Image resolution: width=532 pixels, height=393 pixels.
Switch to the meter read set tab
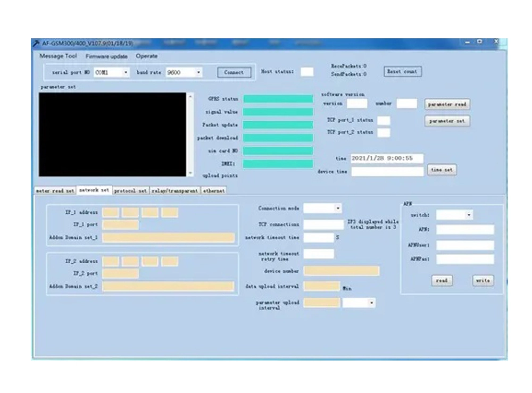pos(55,190)
